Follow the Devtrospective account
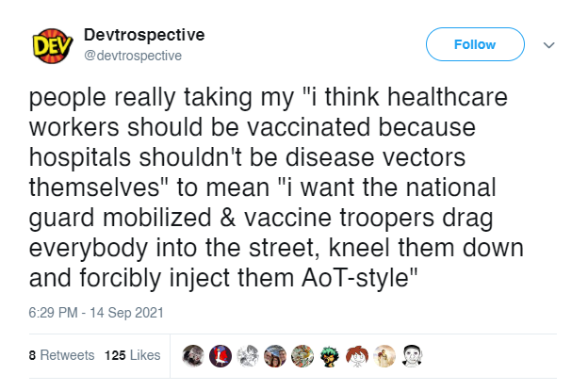588x391 pixels. tap(475, 44)
